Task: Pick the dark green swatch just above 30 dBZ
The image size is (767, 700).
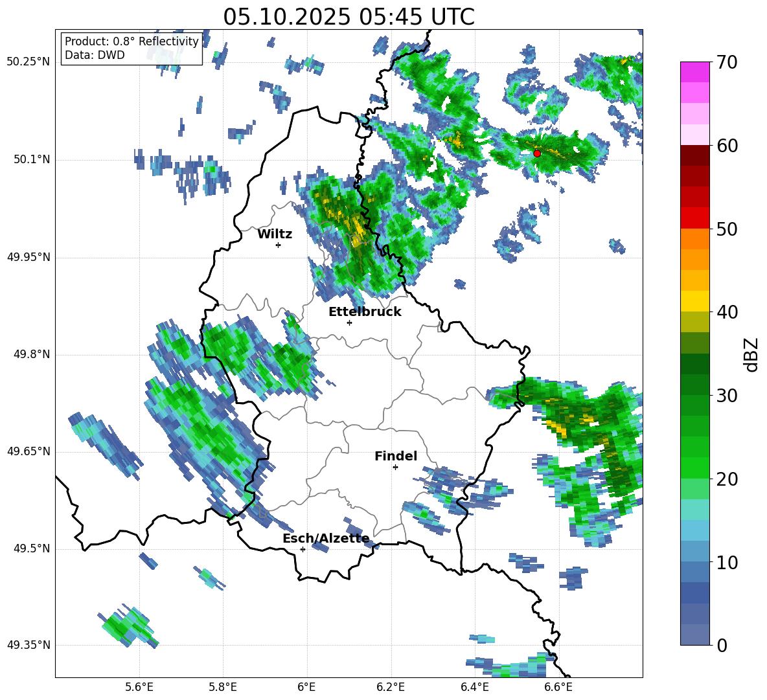Action: click(694, 385)
